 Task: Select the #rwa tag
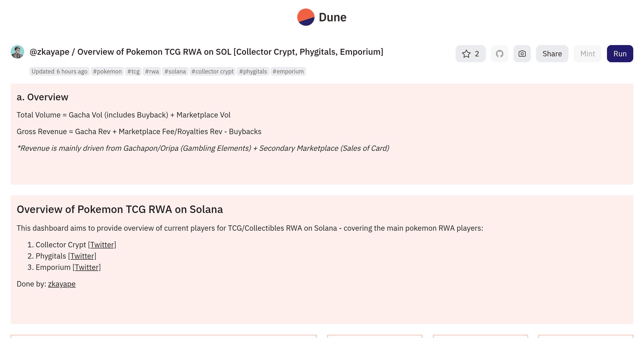pyautogui.click(x=152, y=71)
